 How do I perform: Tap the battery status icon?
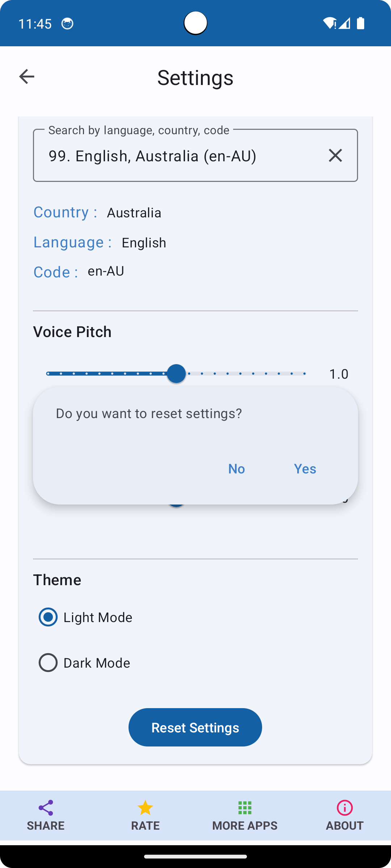click(x=361, y=24)
